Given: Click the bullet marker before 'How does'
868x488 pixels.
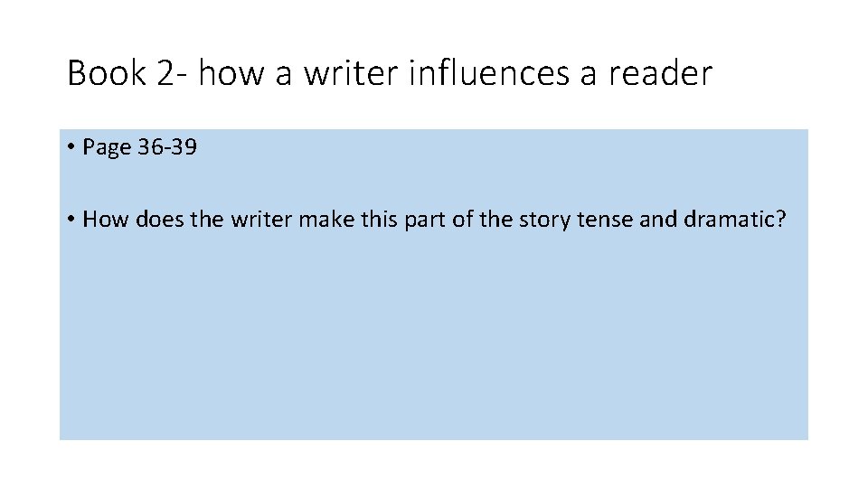Looking at the screenshot, I should 71,220.
